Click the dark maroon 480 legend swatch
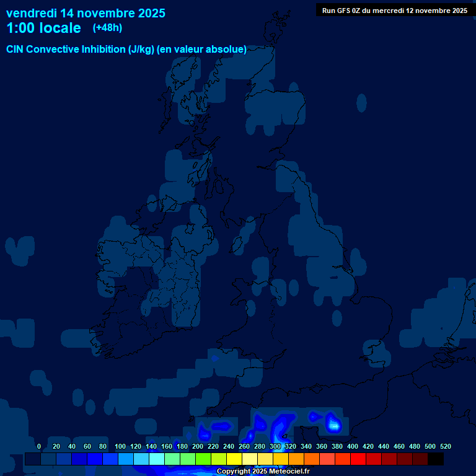 tap(420, 459)
